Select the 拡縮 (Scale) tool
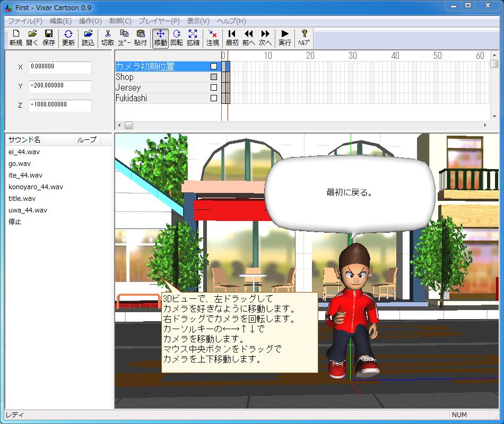This screenshot has width=504, height=424. (192, 37)
